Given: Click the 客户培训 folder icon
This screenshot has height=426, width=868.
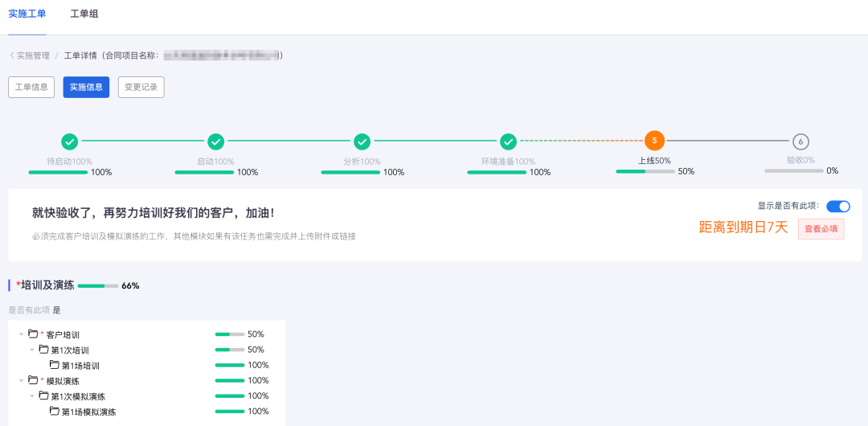Looking at the screenshot, I should (x=33, y=334).
